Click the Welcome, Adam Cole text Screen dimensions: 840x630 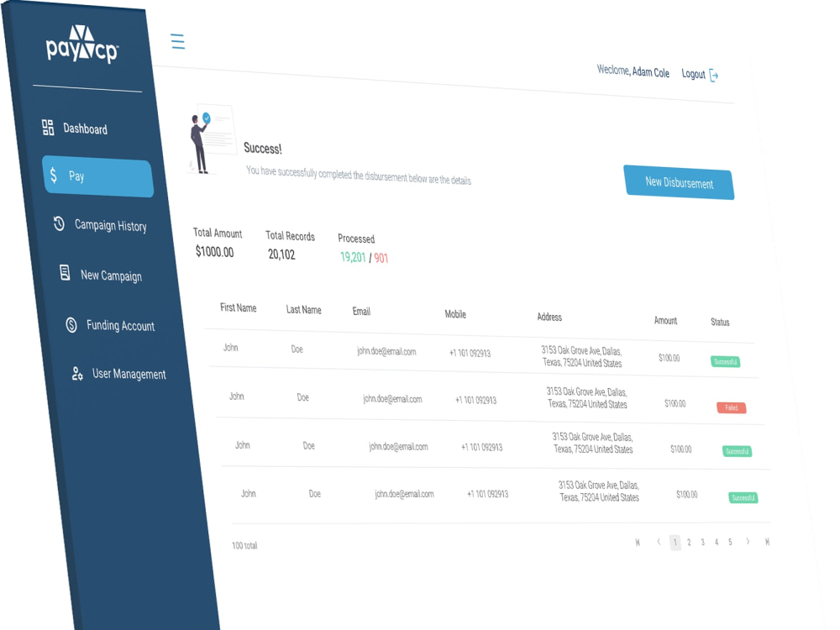[633, 71]
